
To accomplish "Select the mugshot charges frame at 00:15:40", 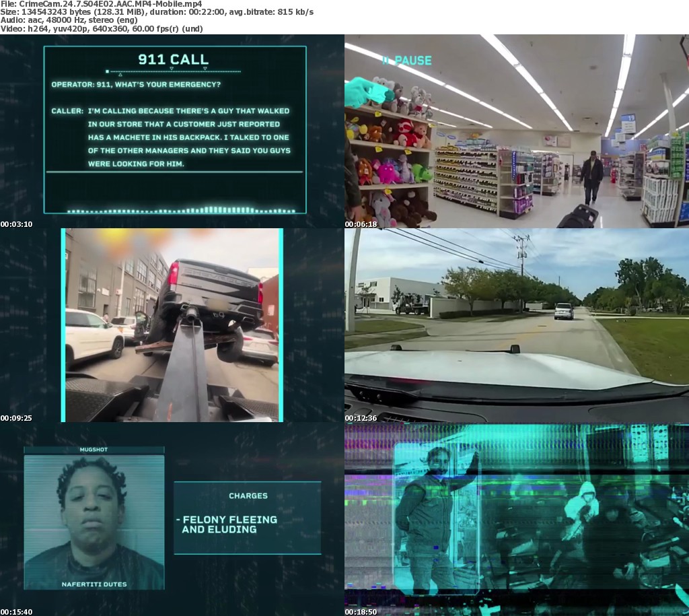I will (x=172, y=519).
